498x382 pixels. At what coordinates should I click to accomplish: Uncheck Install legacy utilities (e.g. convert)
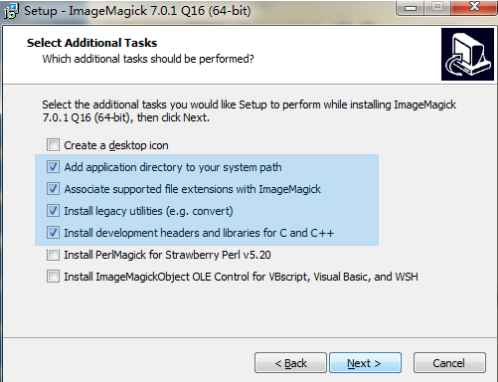(x=53, y=211)
